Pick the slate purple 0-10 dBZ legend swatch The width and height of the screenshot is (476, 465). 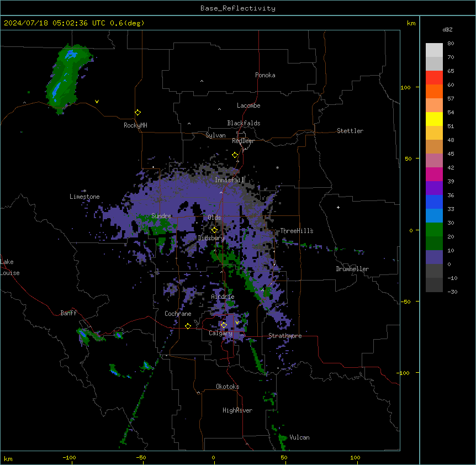tap(434, 257)
